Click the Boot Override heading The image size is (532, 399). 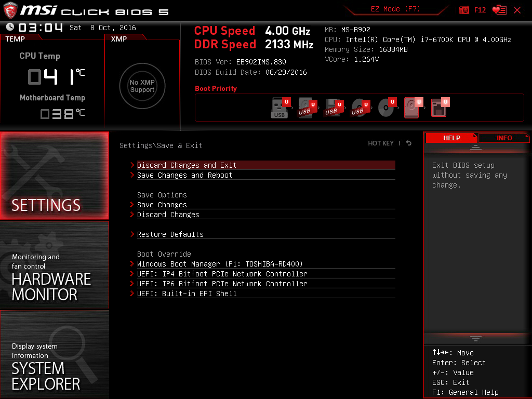click(x=164, y=254)
